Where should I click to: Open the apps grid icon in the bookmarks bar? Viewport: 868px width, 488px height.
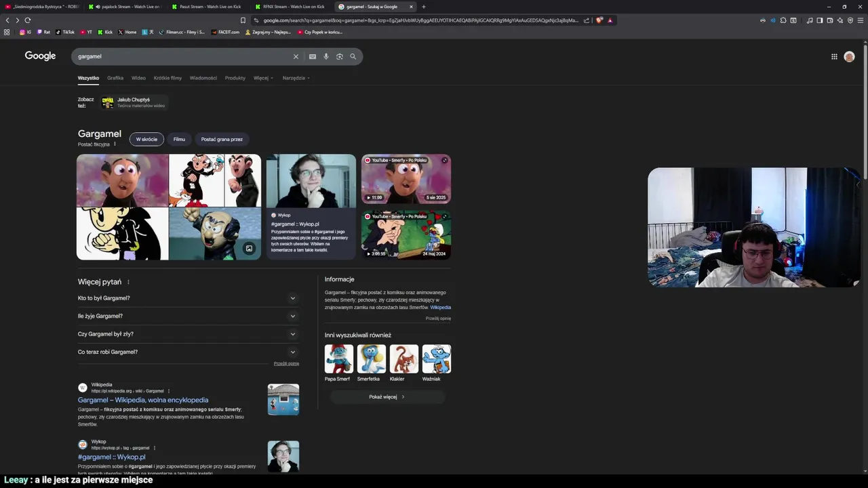coord(7,32)
